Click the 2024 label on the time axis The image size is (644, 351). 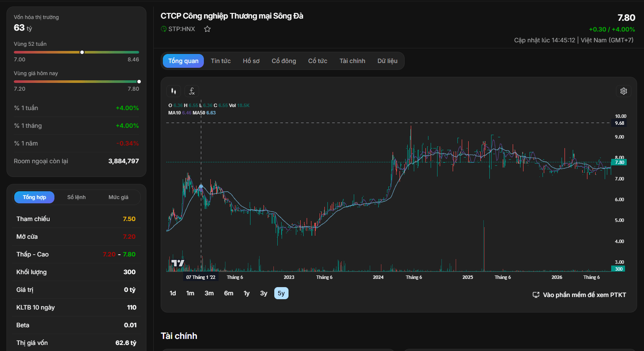click(x=378, y=277)
